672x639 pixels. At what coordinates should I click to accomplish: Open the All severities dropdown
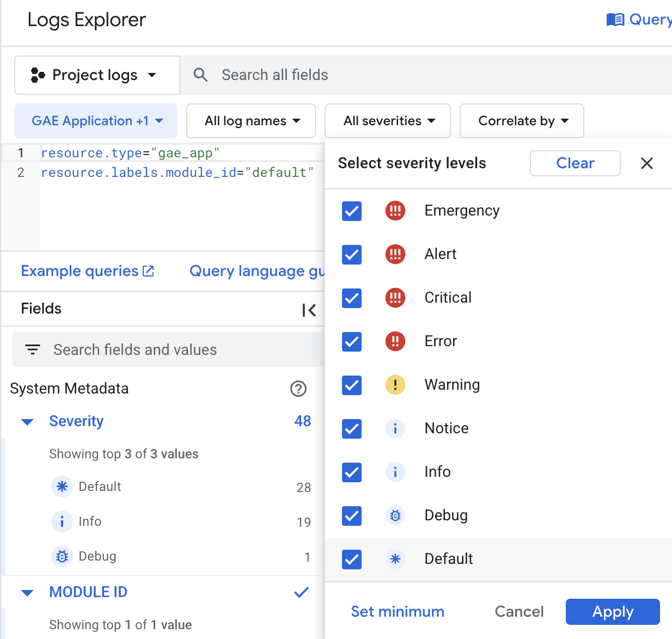[388, 121]
